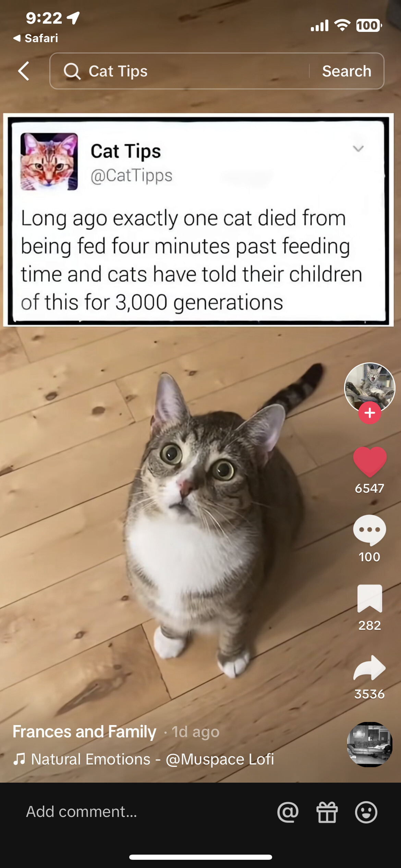The image size is (401, 868).
Task: Open the gift icon in comment bar
Action: [327, 812]
